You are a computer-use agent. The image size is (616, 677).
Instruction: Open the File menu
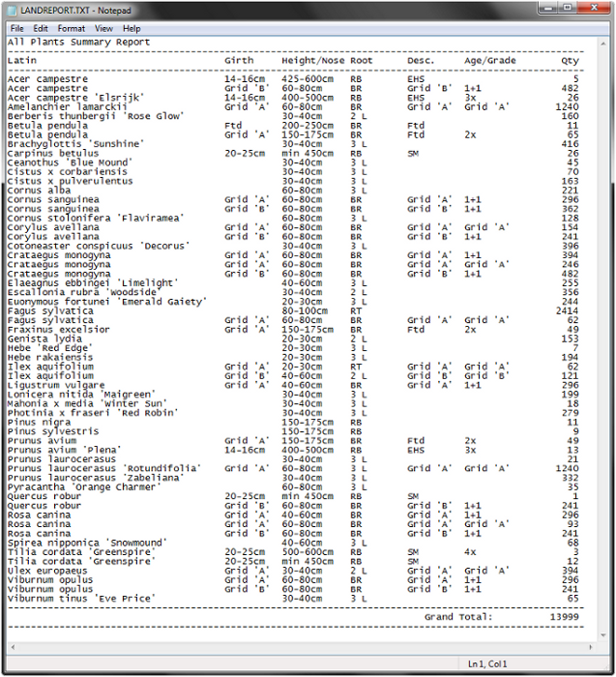[x=16, y=28]
